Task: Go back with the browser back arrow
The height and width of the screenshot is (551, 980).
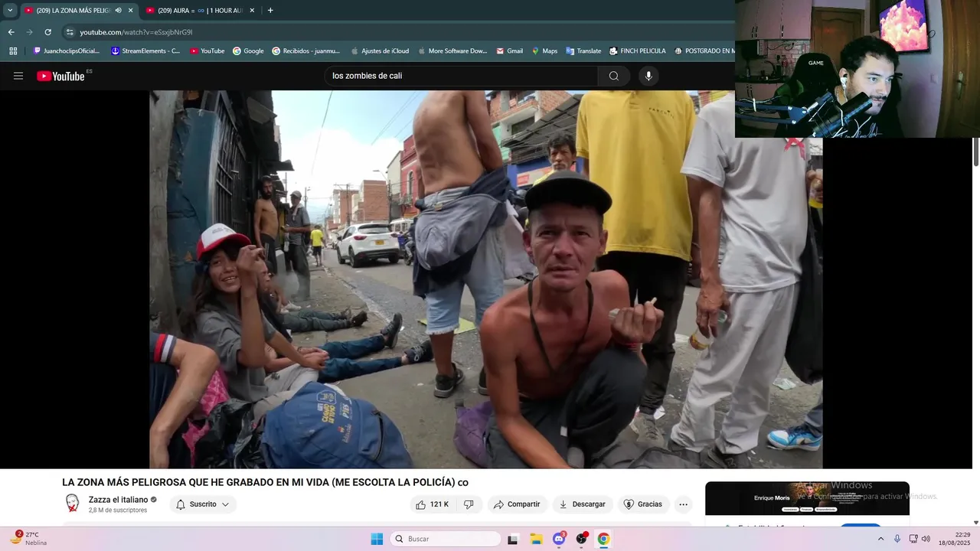Action: [11, 32]
